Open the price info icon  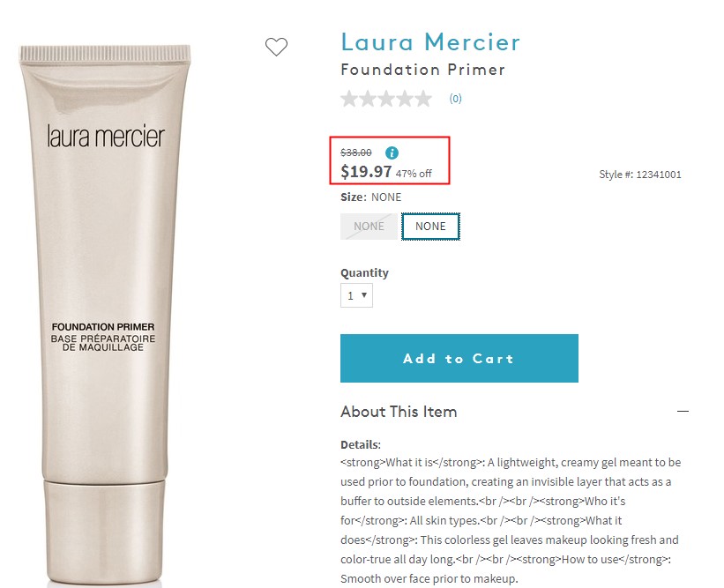click(392, 153)
